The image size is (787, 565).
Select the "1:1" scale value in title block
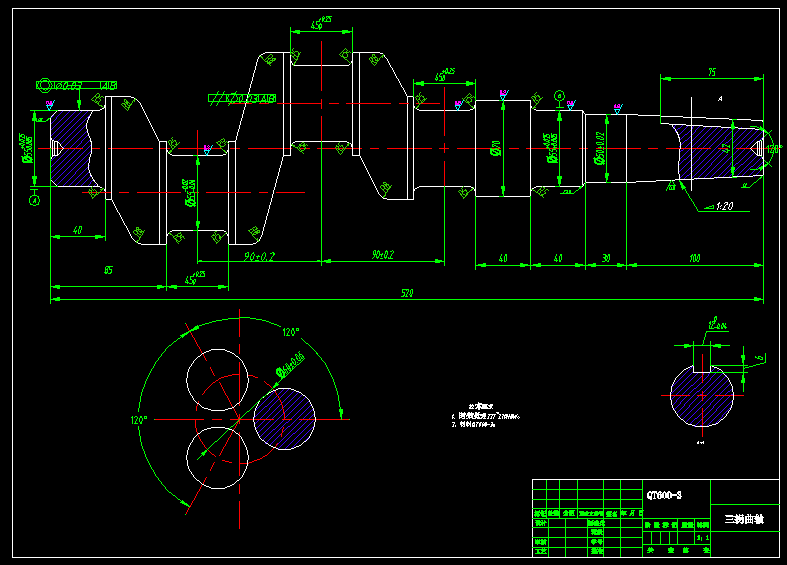[x=703, y=537]
